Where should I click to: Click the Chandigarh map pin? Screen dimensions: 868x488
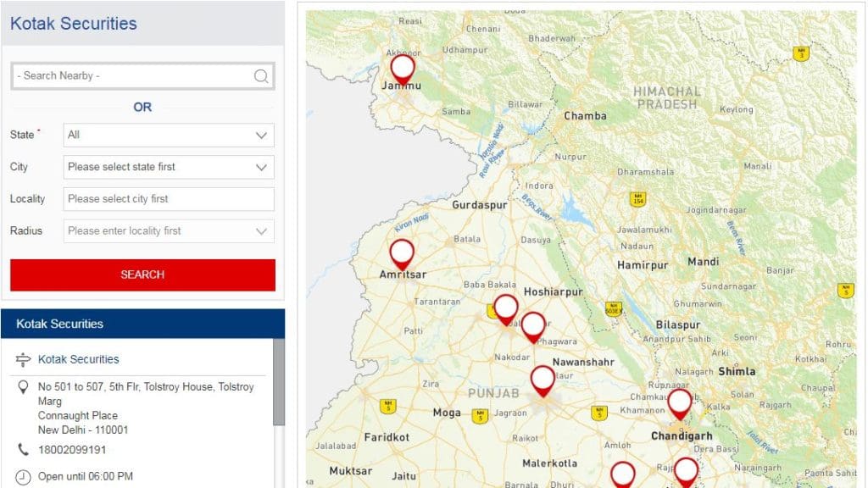[x=679, y=404]
